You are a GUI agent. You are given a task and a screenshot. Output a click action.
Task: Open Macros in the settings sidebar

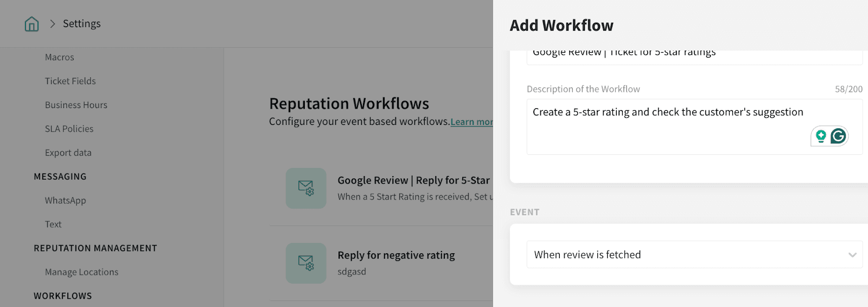pyautogui.click(x=60, y=57)
